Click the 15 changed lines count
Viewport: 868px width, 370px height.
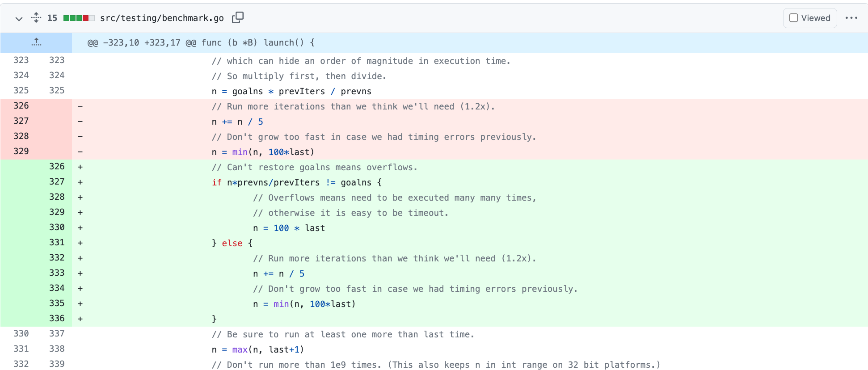[52, 18]
